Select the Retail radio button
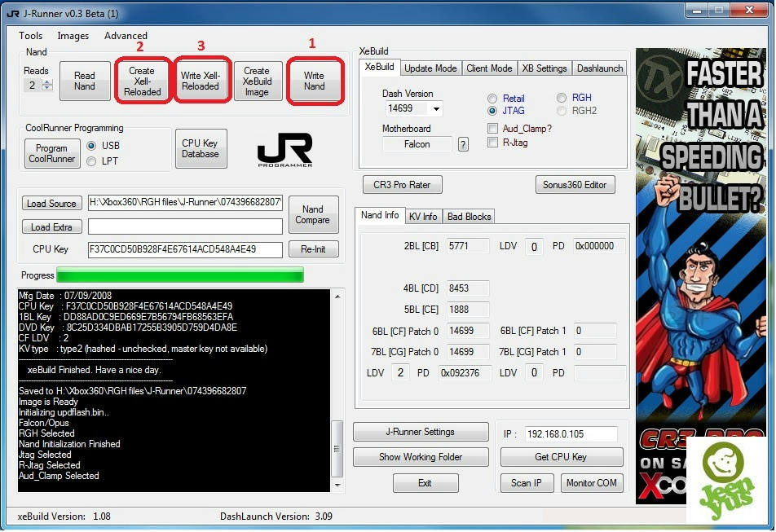 pyautogui.click(x=492, y=99)
